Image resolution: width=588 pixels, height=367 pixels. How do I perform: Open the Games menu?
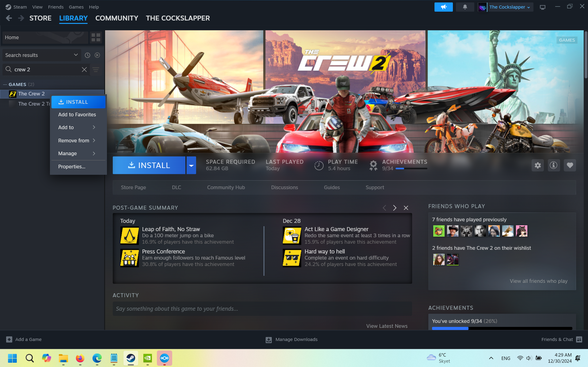76,7
